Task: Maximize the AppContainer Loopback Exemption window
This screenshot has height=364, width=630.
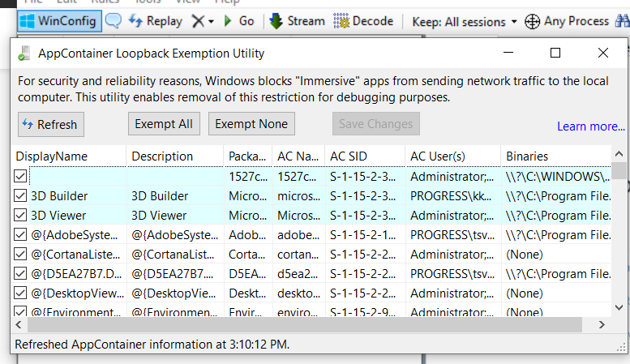Action: tap(555, 53)
